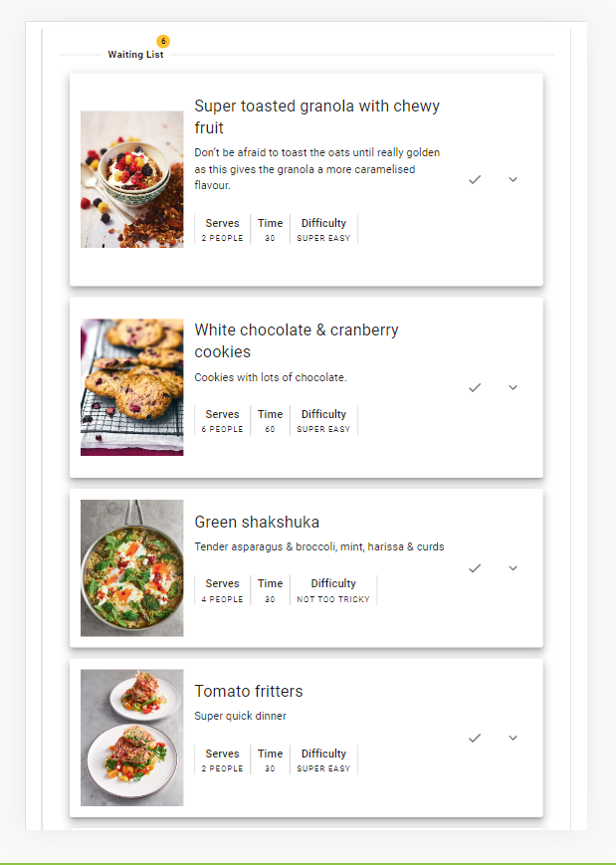Mark Super toasted granola recipe as done
The image size is (616, 865).
[475, 179]
